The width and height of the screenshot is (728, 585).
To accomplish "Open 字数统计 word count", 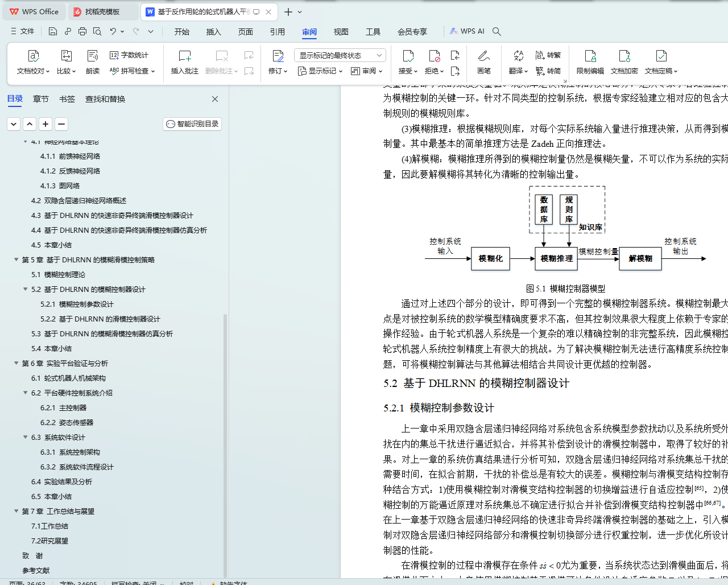I will [x=129, y=55].
